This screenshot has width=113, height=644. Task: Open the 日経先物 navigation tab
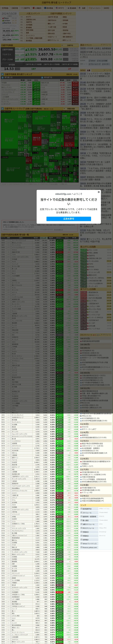(x=15, y=8)
